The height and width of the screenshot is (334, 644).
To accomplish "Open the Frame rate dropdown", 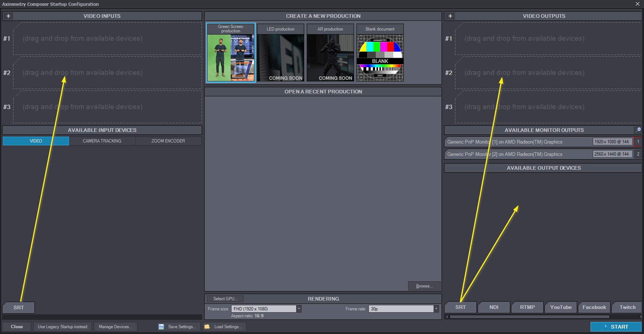I will [x=436, y=309].
